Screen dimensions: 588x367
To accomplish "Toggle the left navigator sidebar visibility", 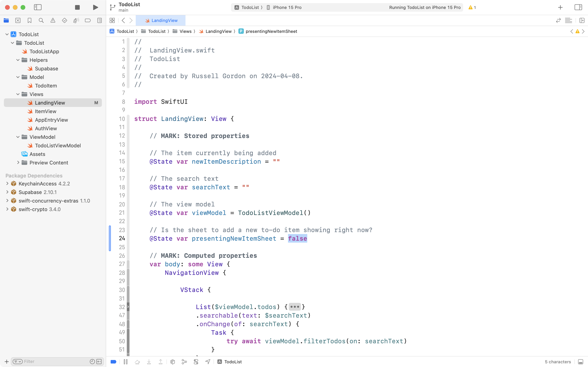I will (x=38, y=7).
